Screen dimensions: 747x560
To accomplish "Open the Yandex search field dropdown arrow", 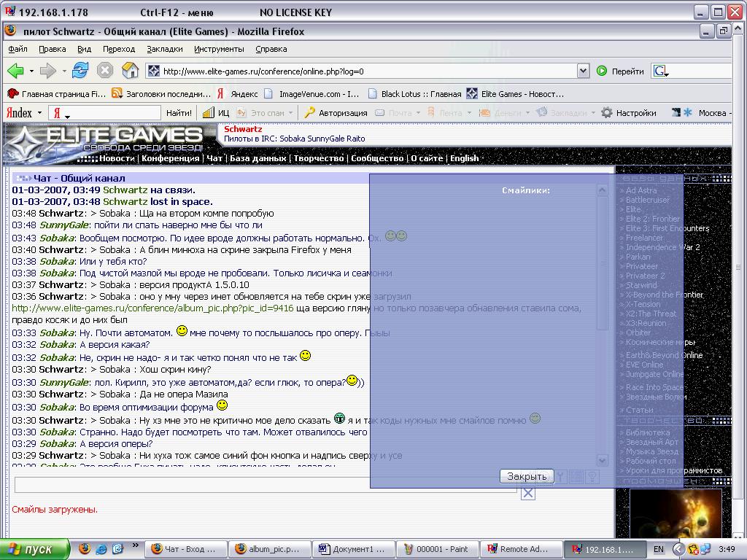I will click(x=67, y=115).
